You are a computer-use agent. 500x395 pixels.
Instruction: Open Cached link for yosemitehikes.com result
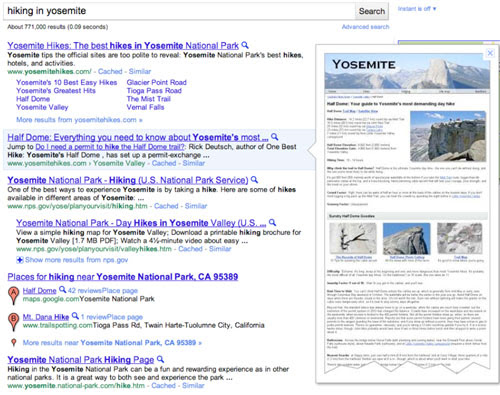pos(110,71)
